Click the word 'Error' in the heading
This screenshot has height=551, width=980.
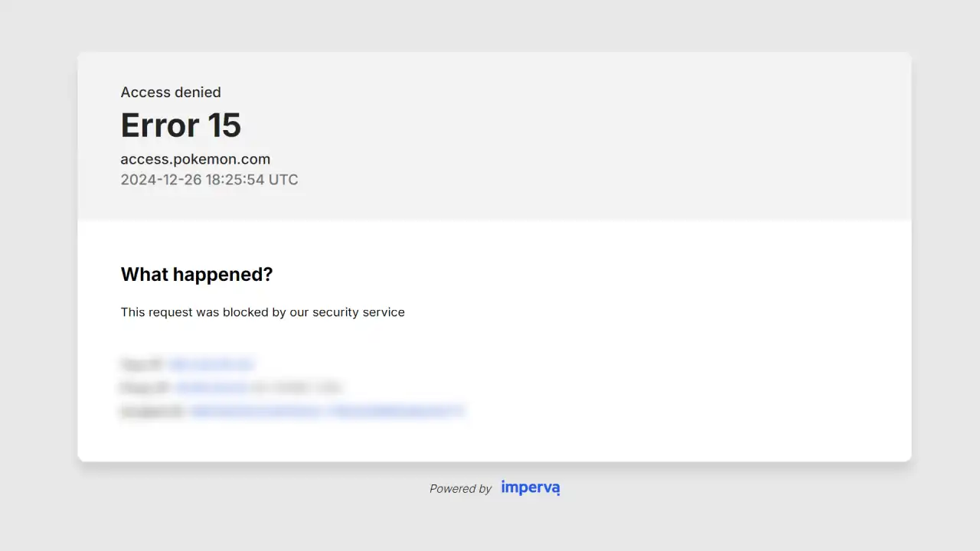(160, 125)
